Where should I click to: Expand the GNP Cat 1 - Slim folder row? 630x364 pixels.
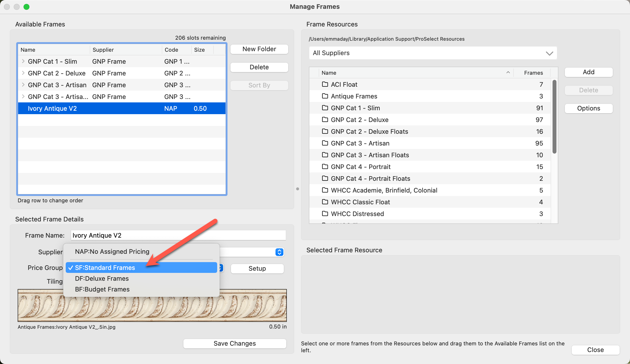point(23,61)
